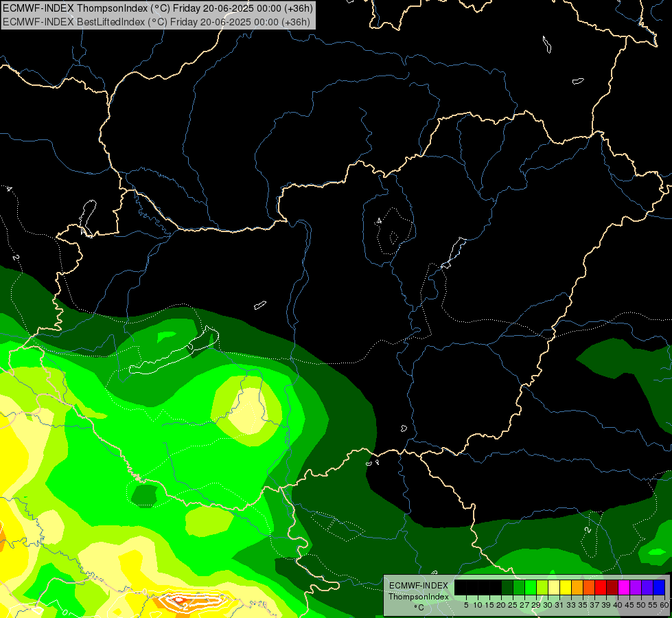The image size is (672, 618).
Task: Click the legend tick label 5
Action: point(466,605)
